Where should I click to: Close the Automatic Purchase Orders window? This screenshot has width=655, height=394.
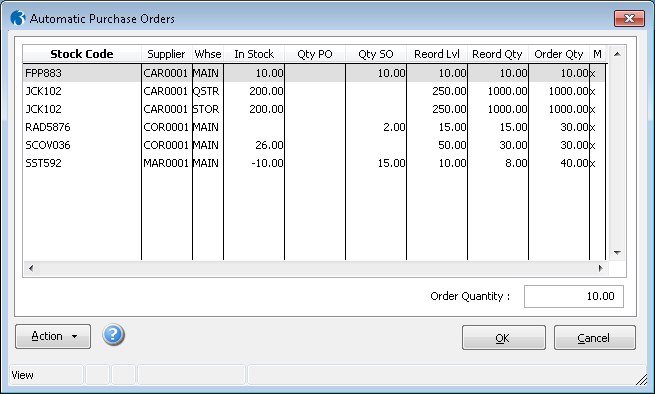[629, 18]
